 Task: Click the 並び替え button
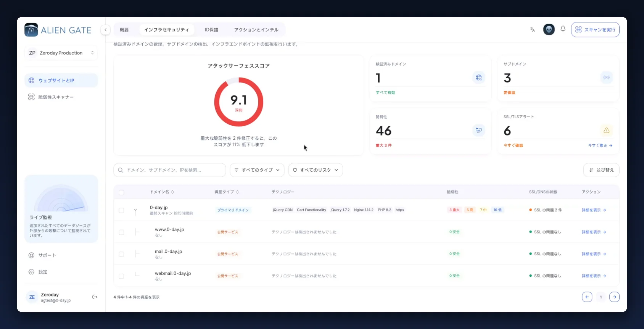pyautogui.click(x=601, y=170)
